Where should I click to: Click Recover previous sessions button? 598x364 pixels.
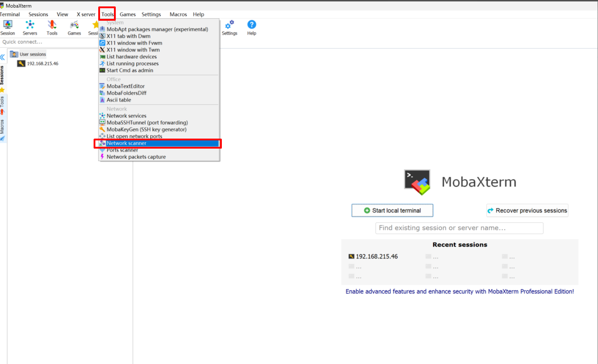click(x=527, y=210)
